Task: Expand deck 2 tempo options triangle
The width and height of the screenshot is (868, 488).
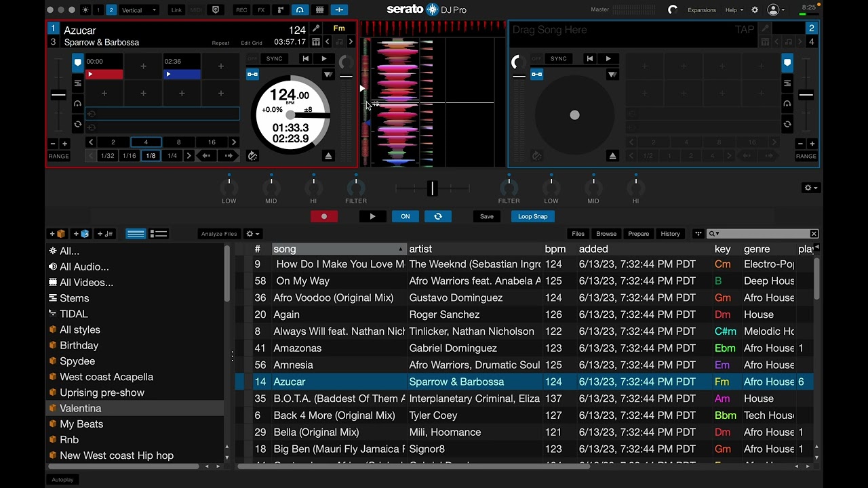Action: coord(612,75)
